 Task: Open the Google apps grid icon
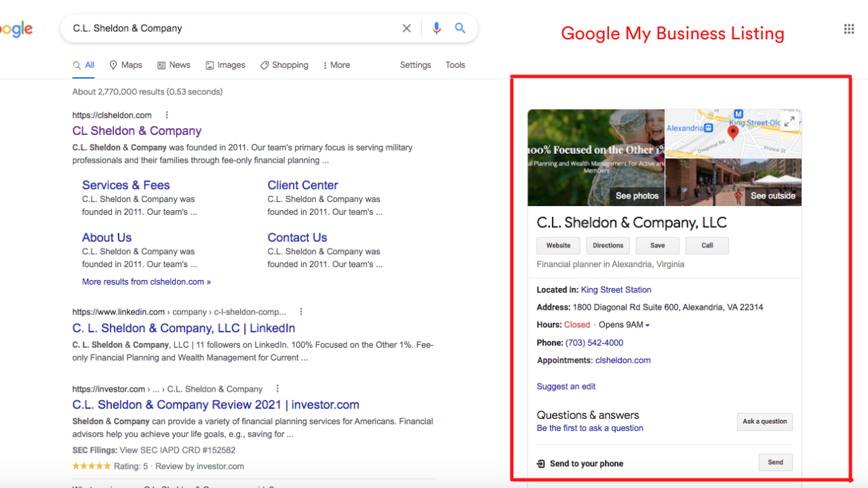tap(848, 28)
